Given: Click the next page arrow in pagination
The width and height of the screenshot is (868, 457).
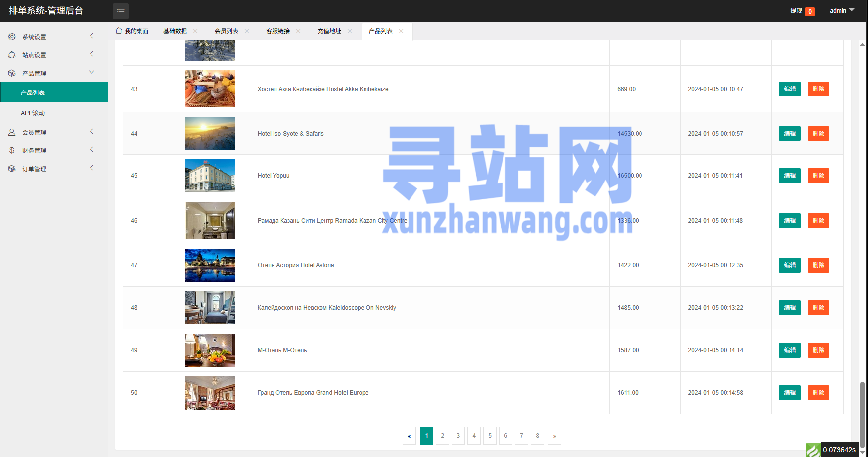Looking at the screenshot, I should click(x=554, y=436).
